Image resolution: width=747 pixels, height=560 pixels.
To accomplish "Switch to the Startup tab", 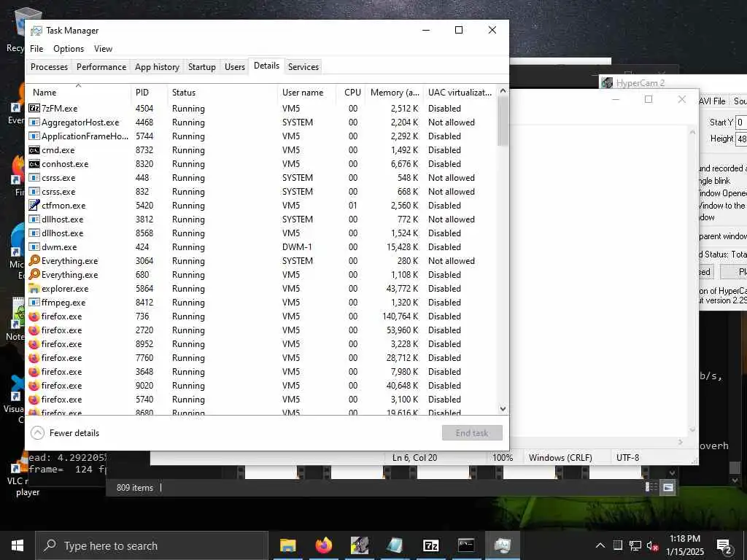I will (x=202, y=66).
